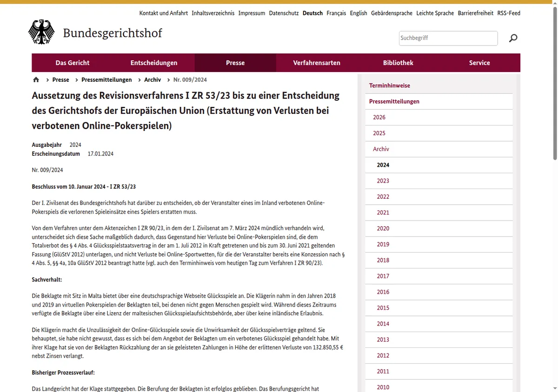The height and width of the screenshot is (392, 558).
Task: Click the Bundesgerichtshof eagle logo
Action: pos(41,32)
